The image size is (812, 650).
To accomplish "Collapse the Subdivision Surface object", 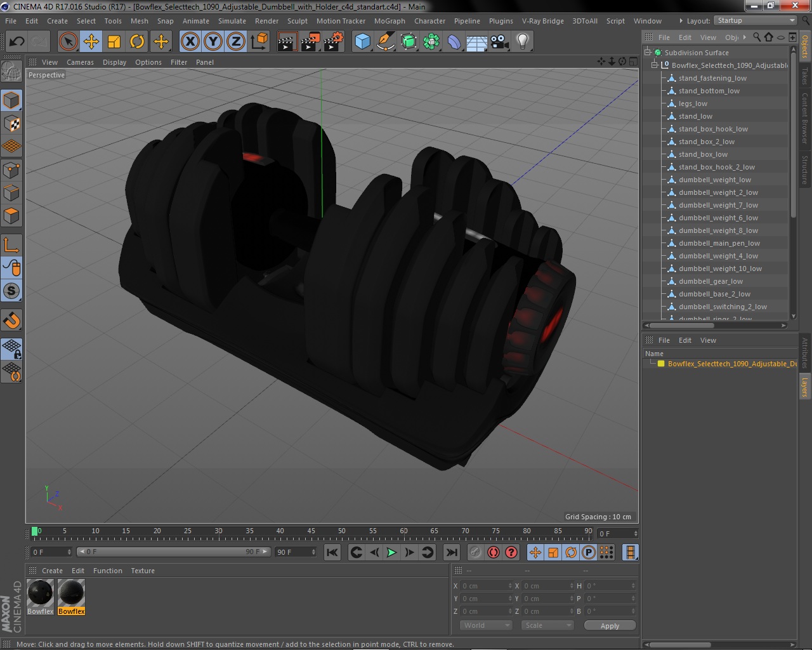I will 648,53.
